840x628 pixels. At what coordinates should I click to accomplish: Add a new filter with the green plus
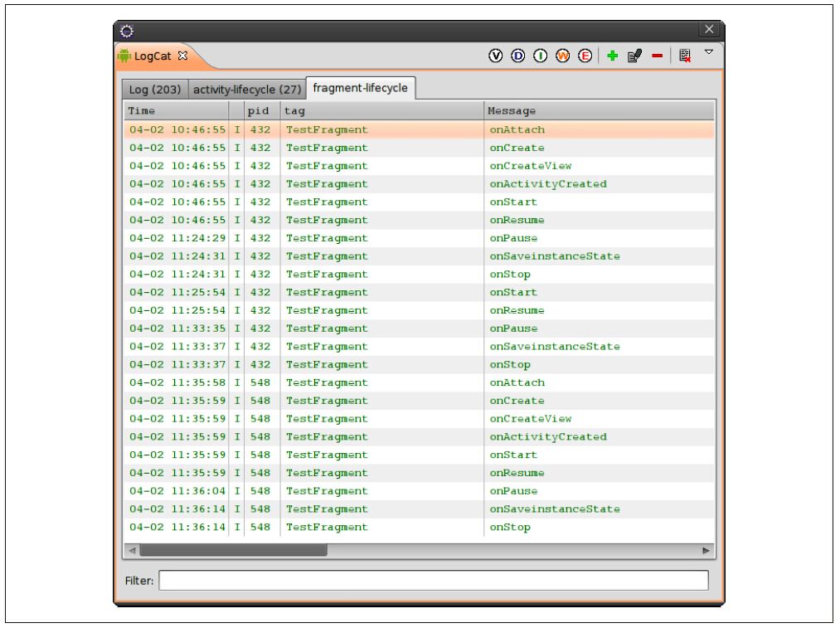click(x=612, y=56)
